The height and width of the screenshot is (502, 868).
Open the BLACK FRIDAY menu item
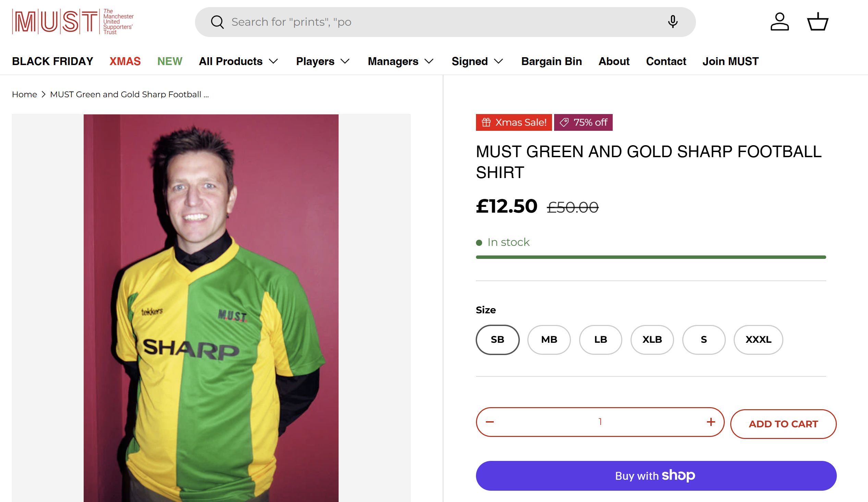[52, 61]
